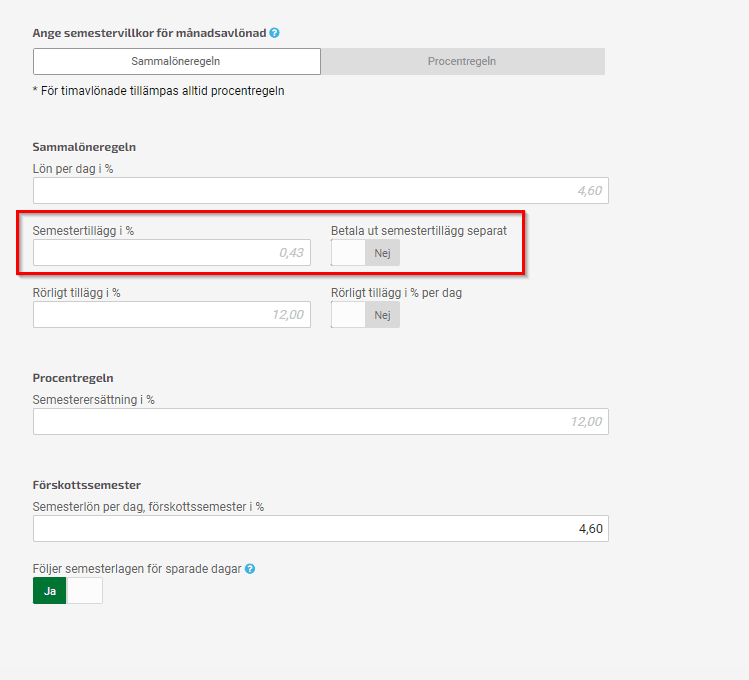
Task: Click into "Rörligt tillägg i %" input field
Action: (x=171, y=315)
